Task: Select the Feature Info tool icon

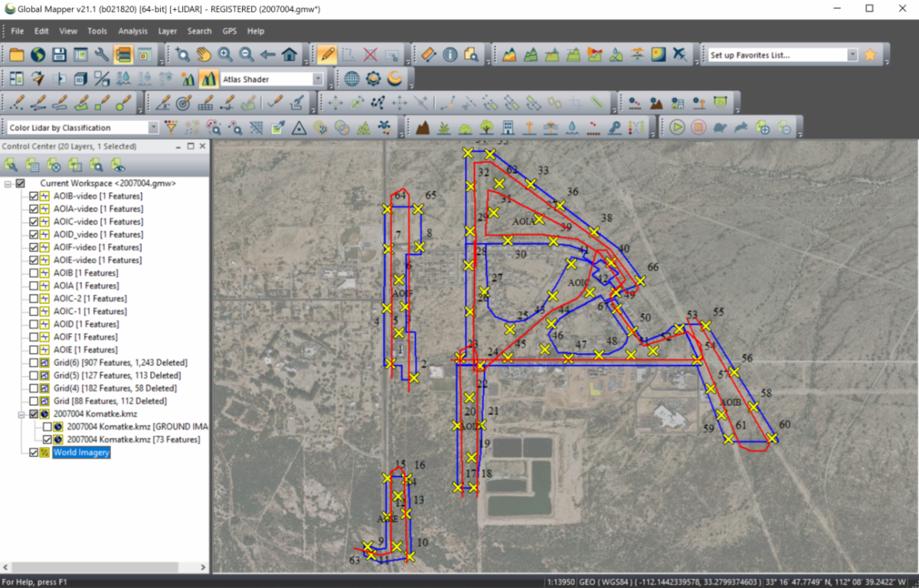Action: tap(450, 54)
